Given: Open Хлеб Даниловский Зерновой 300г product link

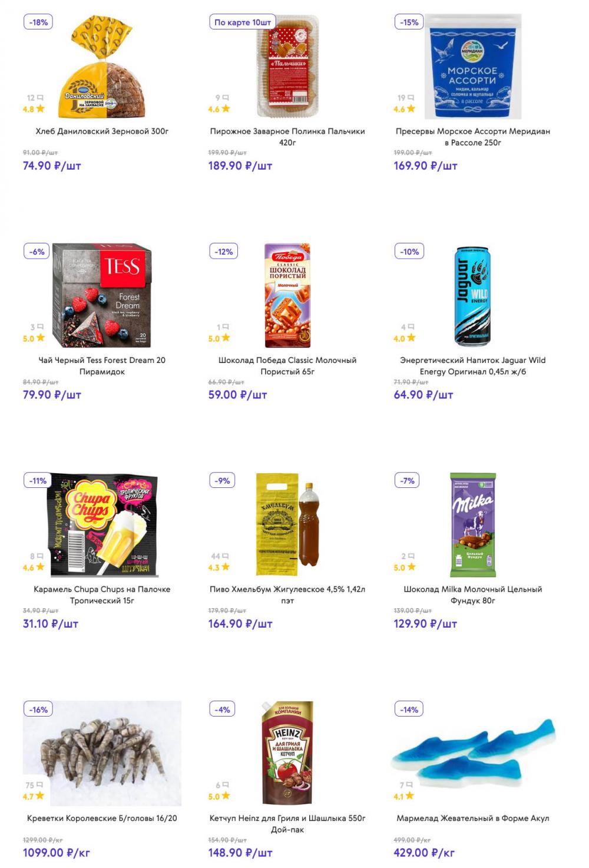Looking at the screenshot, I should click(x=102, y=131).
